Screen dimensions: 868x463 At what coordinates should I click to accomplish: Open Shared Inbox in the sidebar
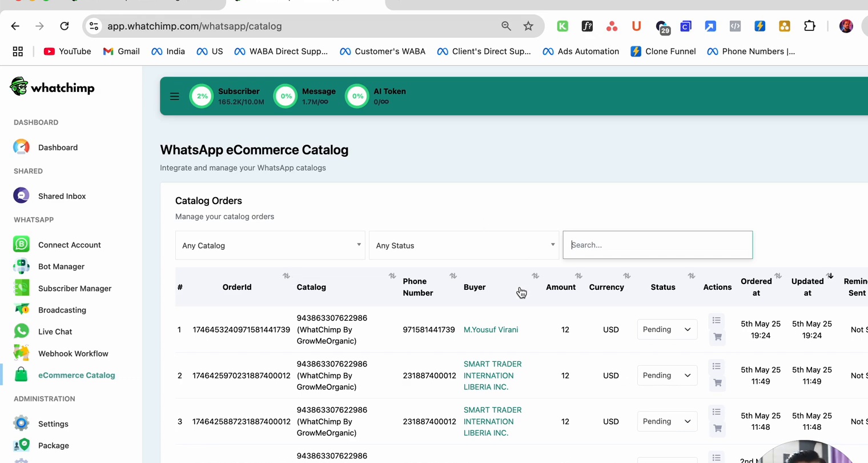pos(50,196)
